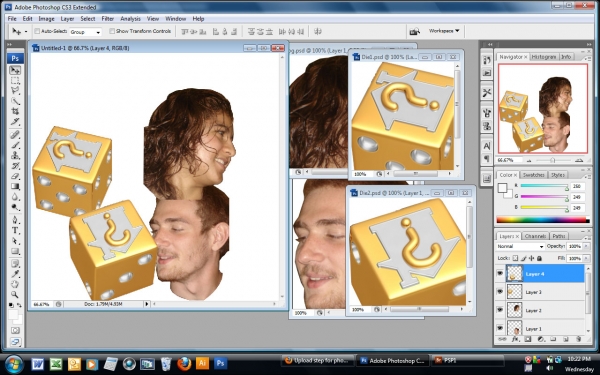Viewport: 600px width, 375px height.
Task: Select the Zoom tool
Action: [x=15, y=294]
